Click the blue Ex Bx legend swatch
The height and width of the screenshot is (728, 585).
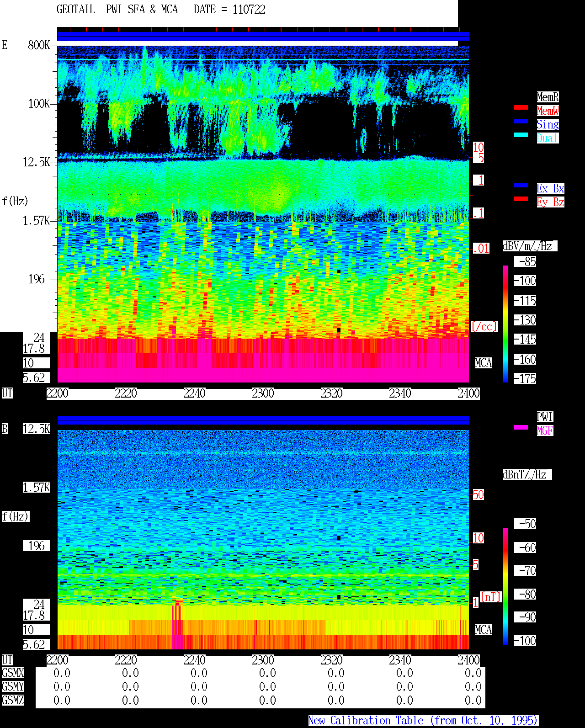[521, 185]
